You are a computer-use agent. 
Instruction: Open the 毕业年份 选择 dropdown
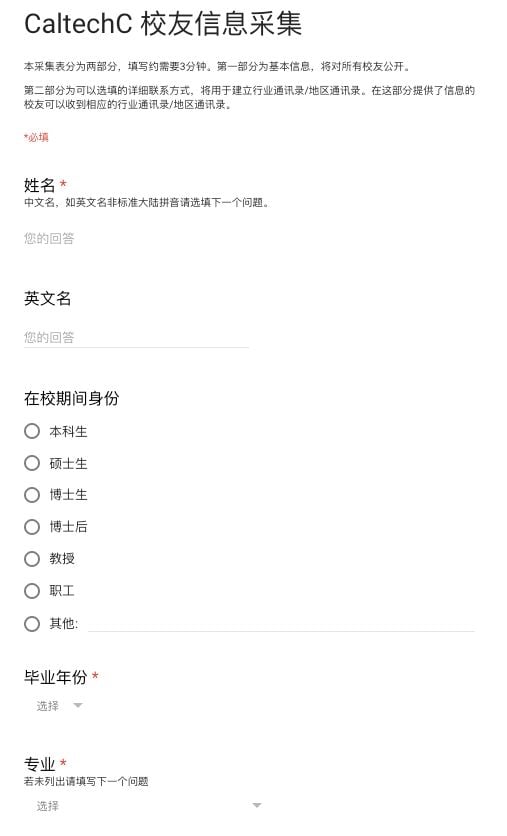pyautogui.click(x=59, y=706)
